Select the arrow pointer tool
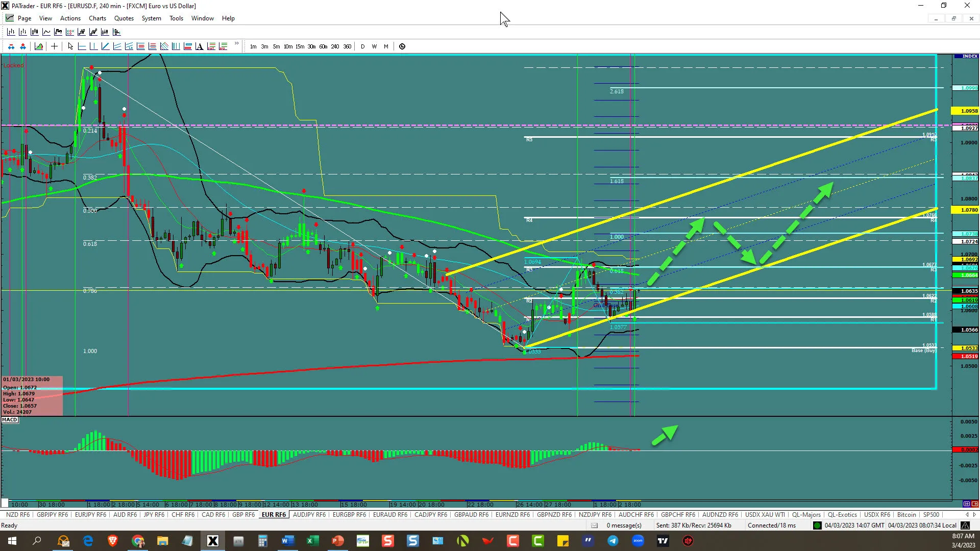The height and width of the screenshot is (551, 980). pos(70,46)
